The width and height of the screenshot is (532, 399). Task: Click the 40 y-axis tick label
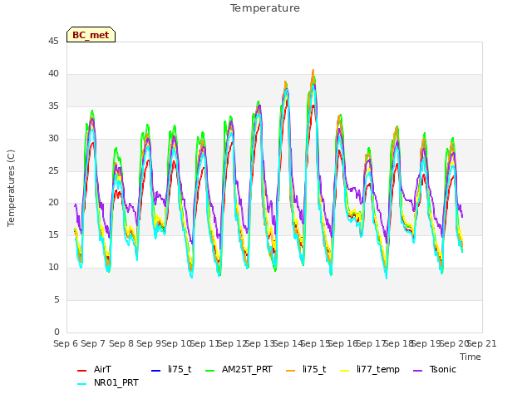click(53, 74)
